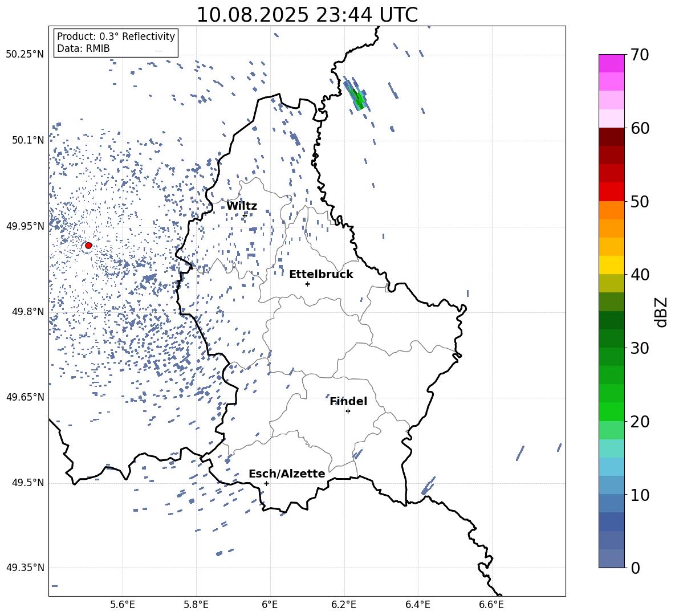Click the 6°E longitude label
Viewport: 675px width, 616px height.
point(270,605)
